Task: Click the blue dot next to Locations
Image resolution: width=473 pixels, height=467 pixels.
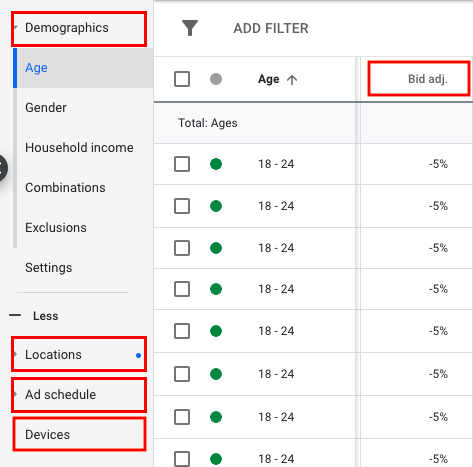Action: [x=138, y=355]
